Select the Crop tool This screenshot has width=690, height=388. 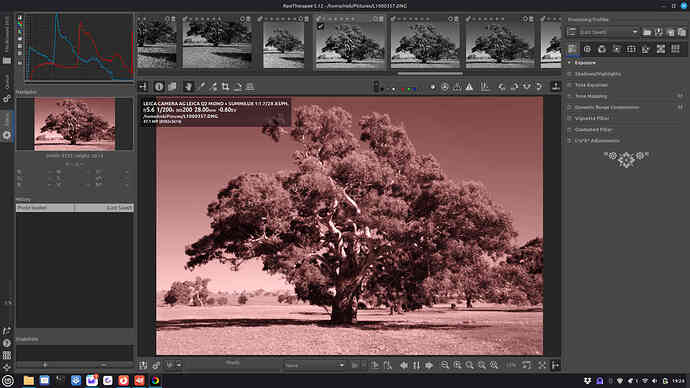225,87
